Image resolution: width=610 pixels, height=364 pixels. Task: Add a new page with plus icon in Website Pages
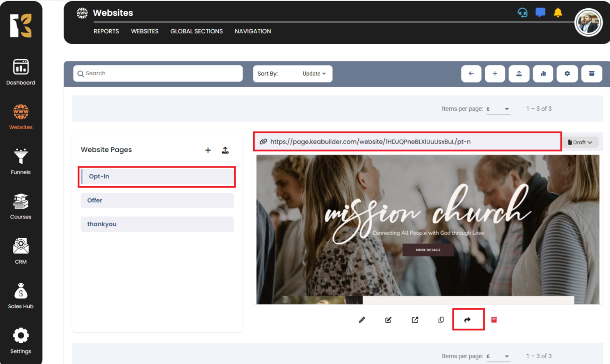point(208,150)
